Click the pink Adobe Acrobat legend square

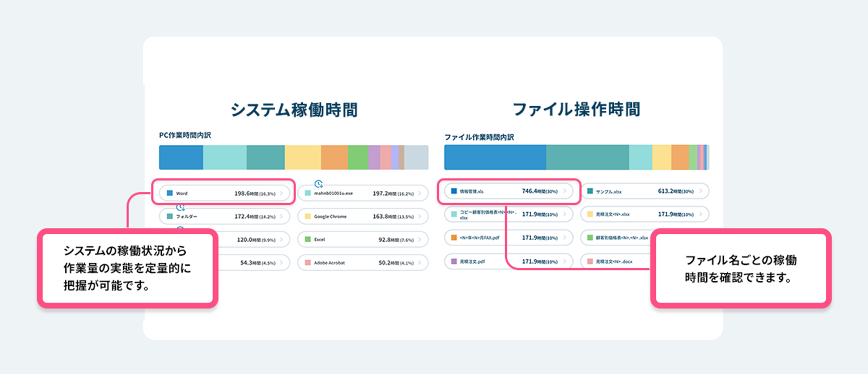click(x=307, y=263)
